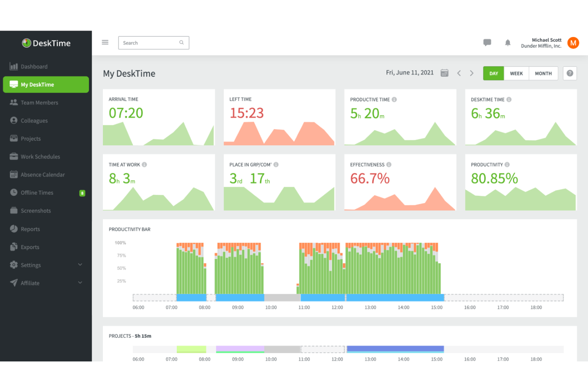Click the Screenshots sidebar icon
The image size is (588, 392).
coord(14,210)
